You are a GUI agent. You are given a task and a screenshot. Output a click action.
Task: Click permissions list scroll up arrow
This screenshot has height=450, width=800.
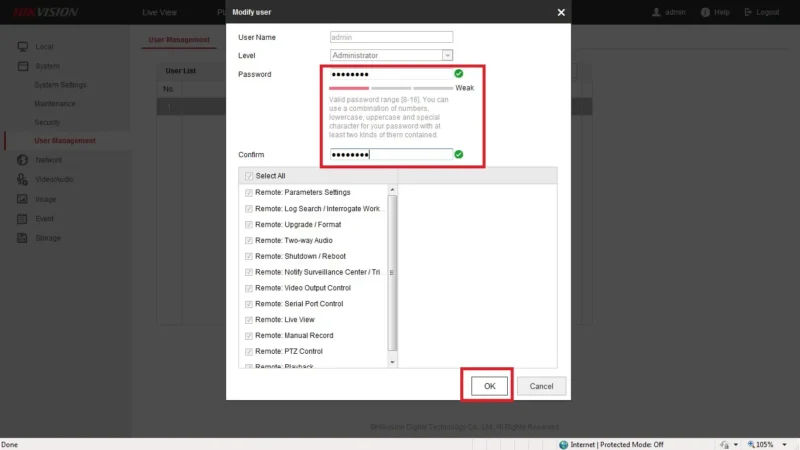[392, 190]
